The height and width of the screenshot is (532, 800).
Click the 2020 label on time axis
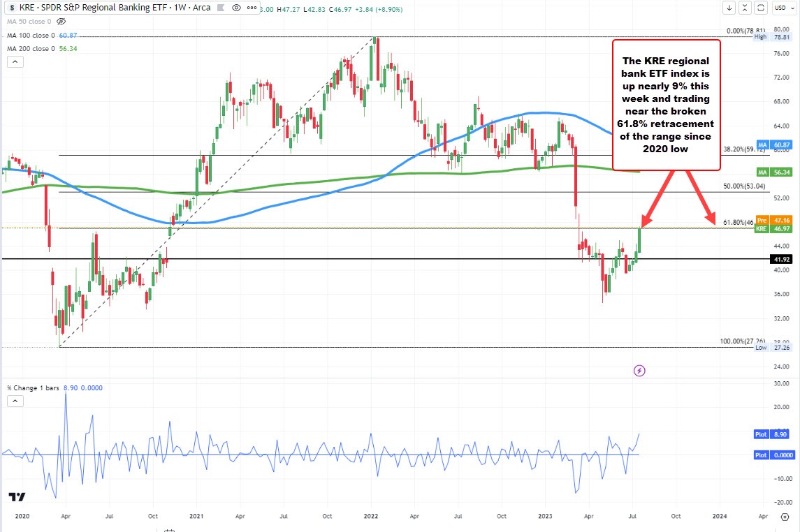tap(22, 516)
